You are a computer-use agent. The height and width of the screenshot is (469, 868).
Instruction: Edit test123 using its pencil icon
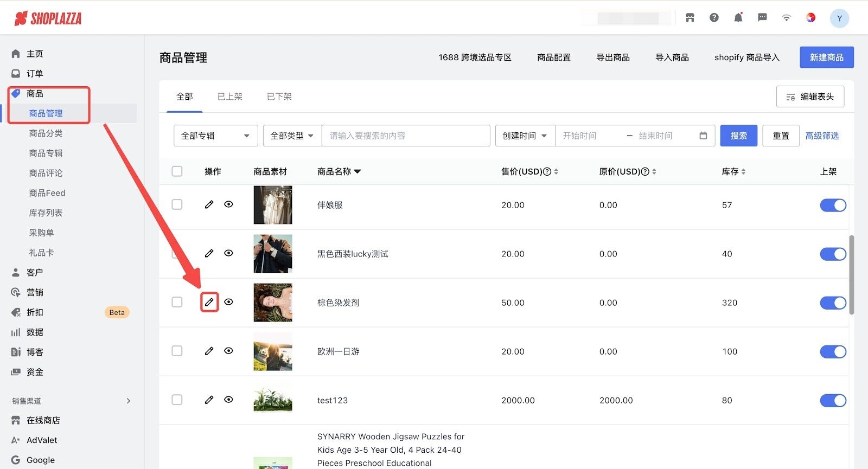(x=209, y=400)
